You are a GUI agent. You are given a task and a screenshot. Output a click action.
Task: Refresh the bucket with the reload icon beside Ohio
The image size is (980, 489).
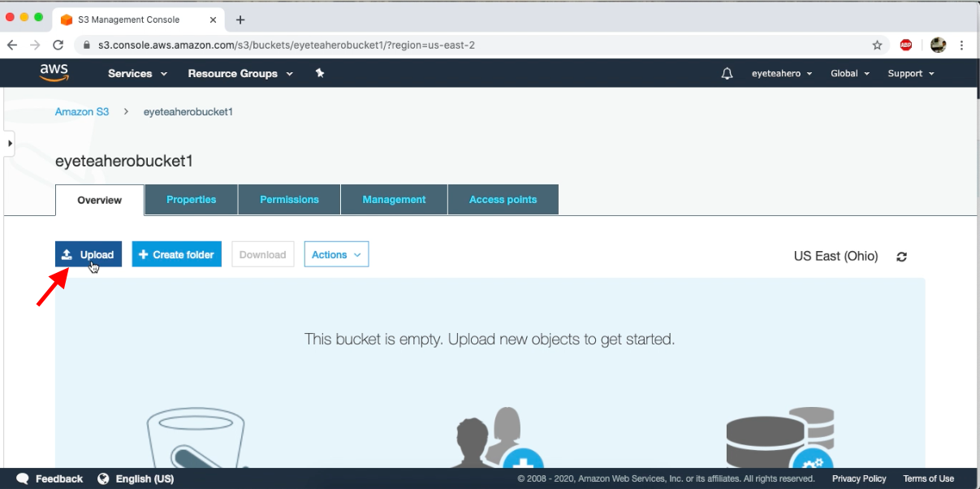coord(901,257)
